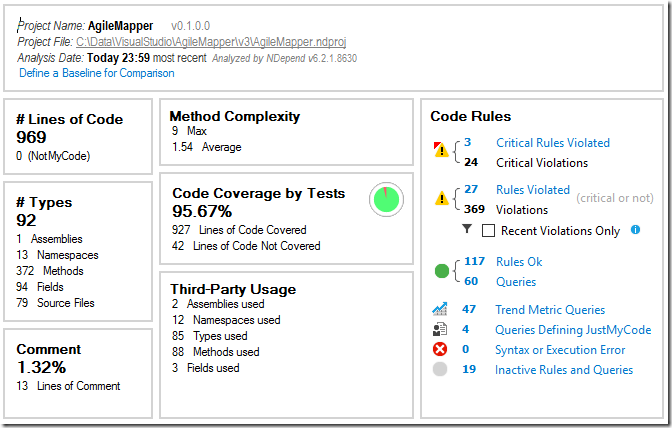Click the 369 Violations text
Screen dimensions: 672x428
click(506, 210)
